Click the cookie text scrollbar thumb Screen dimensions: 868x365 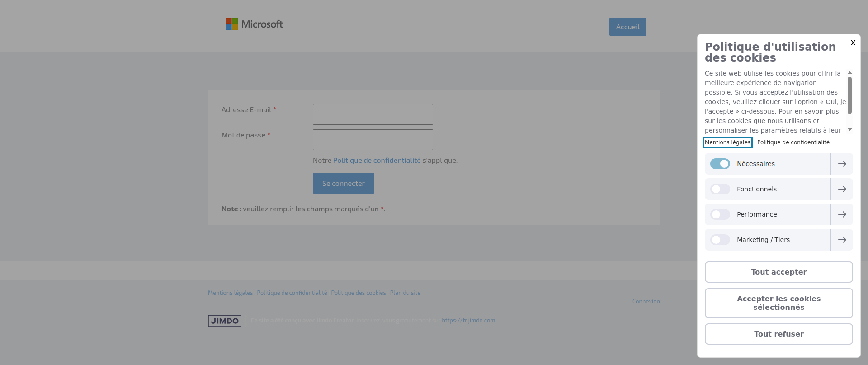tap(849, 95)
